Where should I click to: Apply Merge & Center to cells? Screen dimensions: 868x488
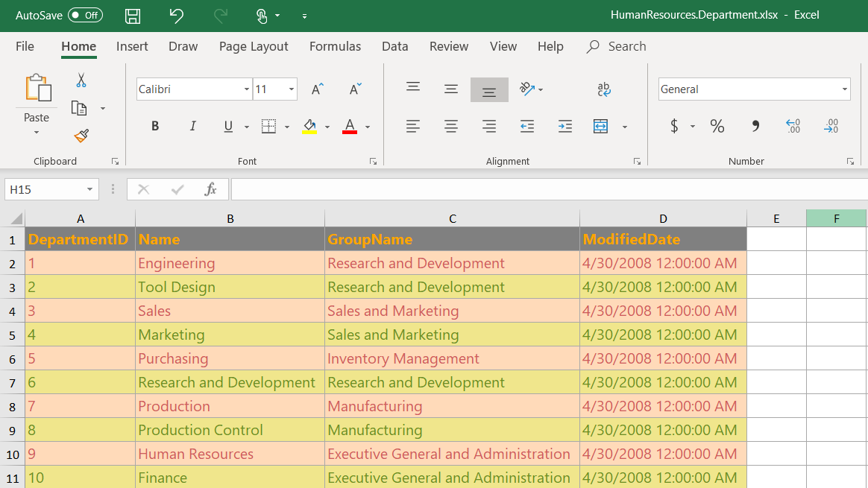pyautogui.click(x=600, y=127)
